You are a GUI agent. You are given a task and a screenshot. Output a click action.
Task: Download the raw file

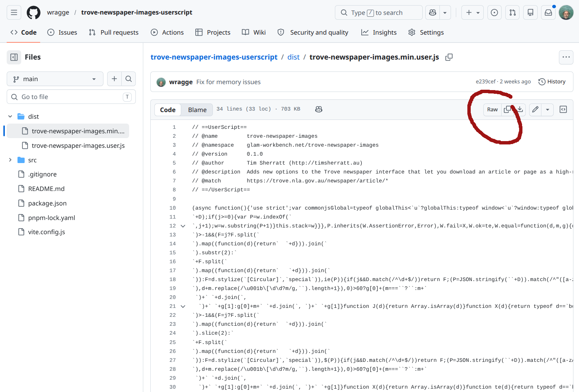click(x=520, y=109)
